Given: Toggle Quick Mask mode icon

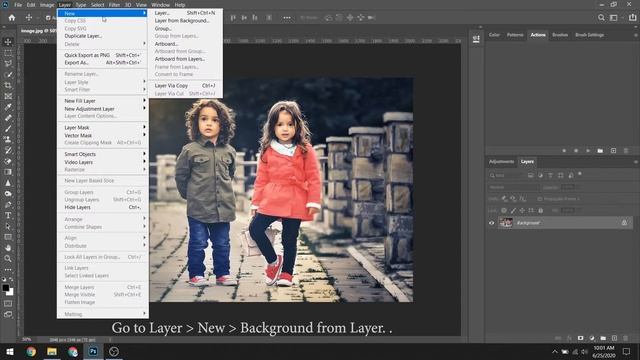Looking at the screenshot, I should pos(8,304).
